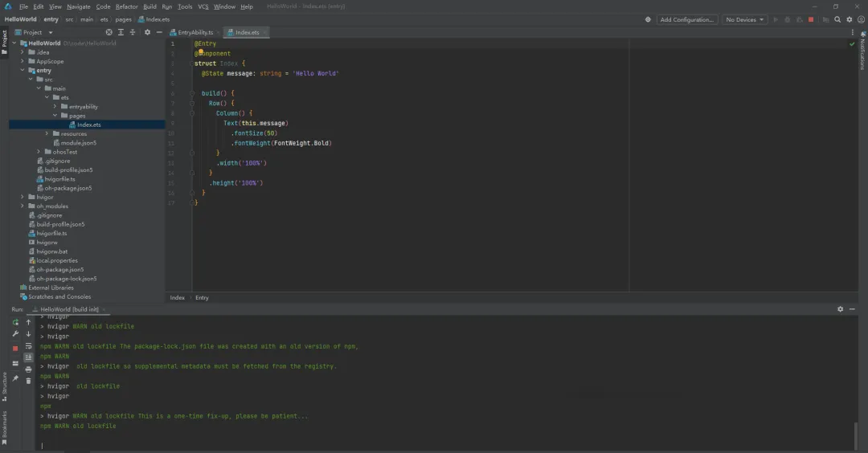This screenshot has width=868, height=453.
Task: Select Scratches and Consoles node
Action: click(x=59, y=297)
